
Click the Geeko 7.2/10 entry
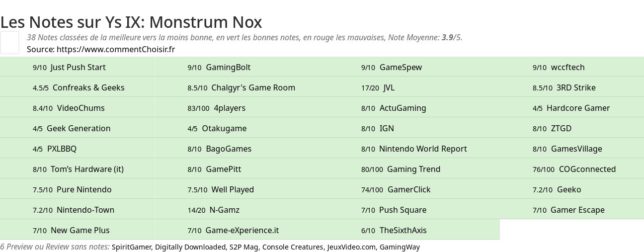pos(569,189)
